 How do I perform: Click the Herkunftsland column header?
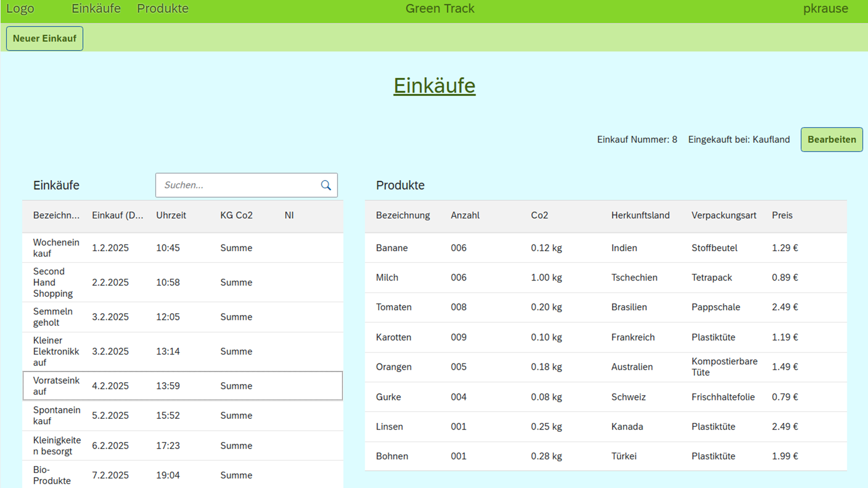(640, 216)
